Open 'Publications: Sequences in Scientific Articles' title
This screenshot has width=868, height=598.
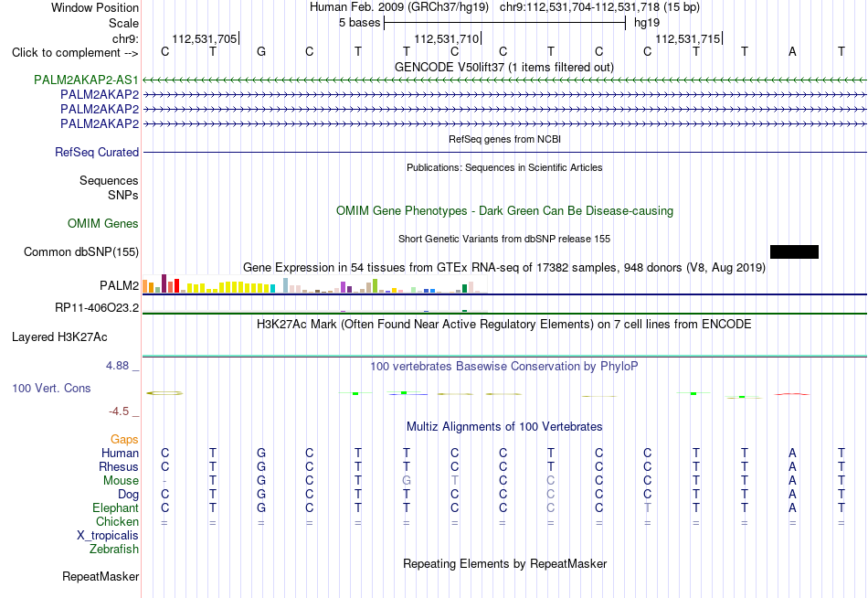click(x=504, y=167)
